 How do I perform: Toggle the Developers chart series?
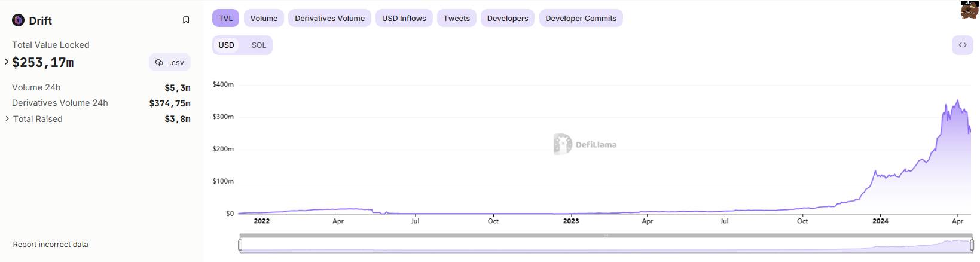[x=508, y=18]
